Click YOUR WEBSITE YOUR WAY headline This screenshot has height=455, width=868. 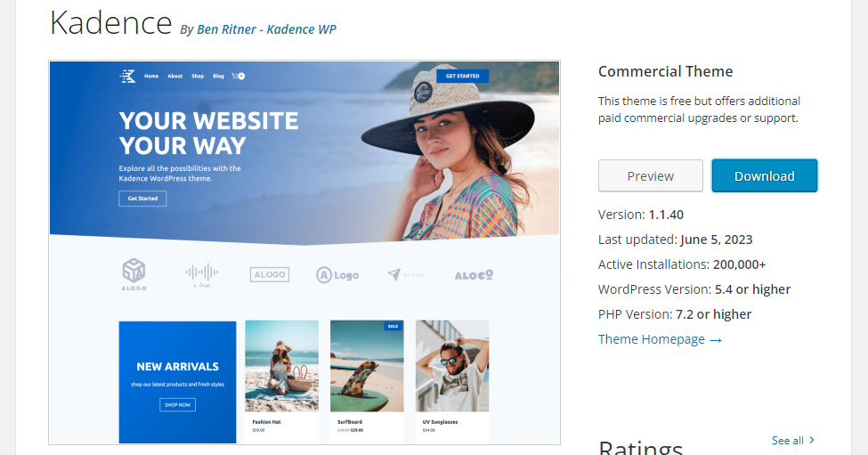point(208,133)
